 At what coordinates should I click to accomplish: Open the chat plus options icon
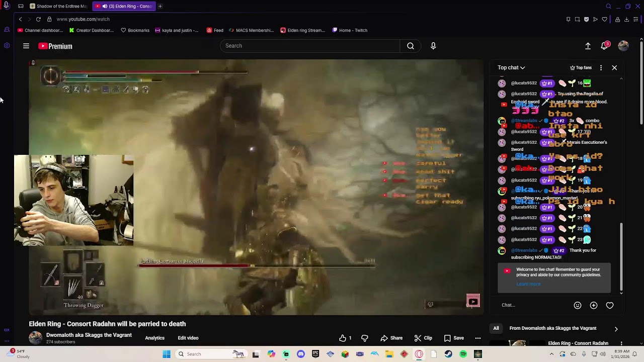pos(594,305)
